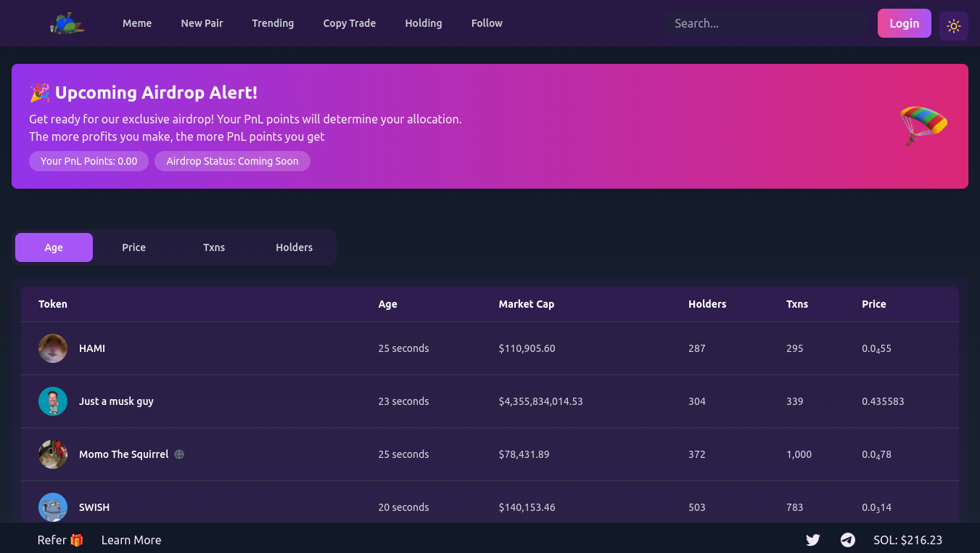The height and width of the screenshot is (553, 980).
Task: Click the 503 holders value
Action: [697, 507]
